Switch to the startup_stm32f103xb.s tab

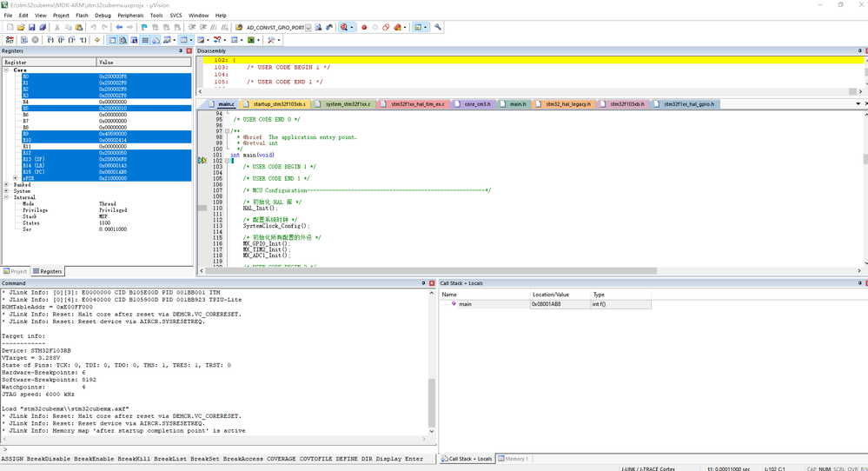pos(278,104)
